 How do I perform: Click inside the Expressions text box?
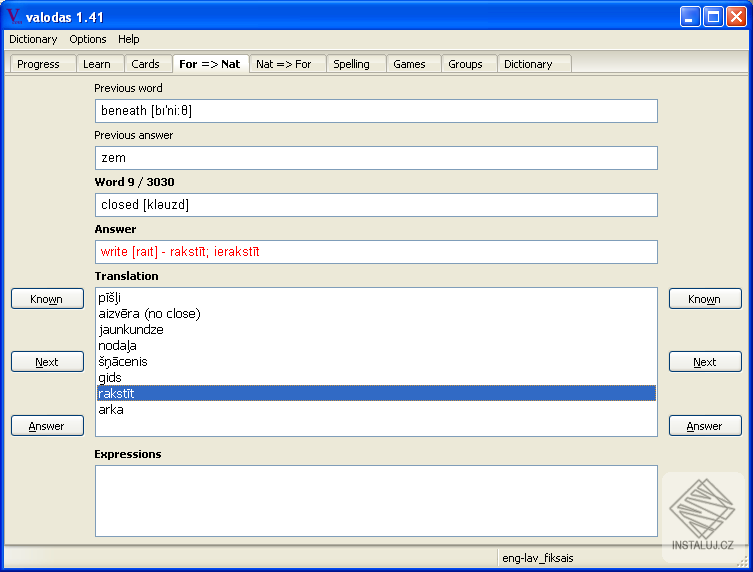point(376,501)
